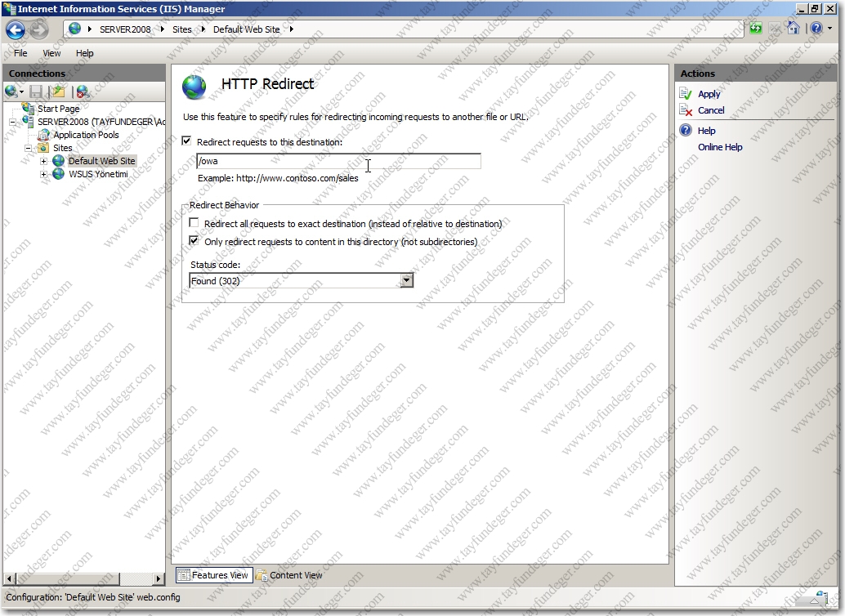Click the Sites folder icon
This screenshot has width=845, height=616.
pos(44,148)
